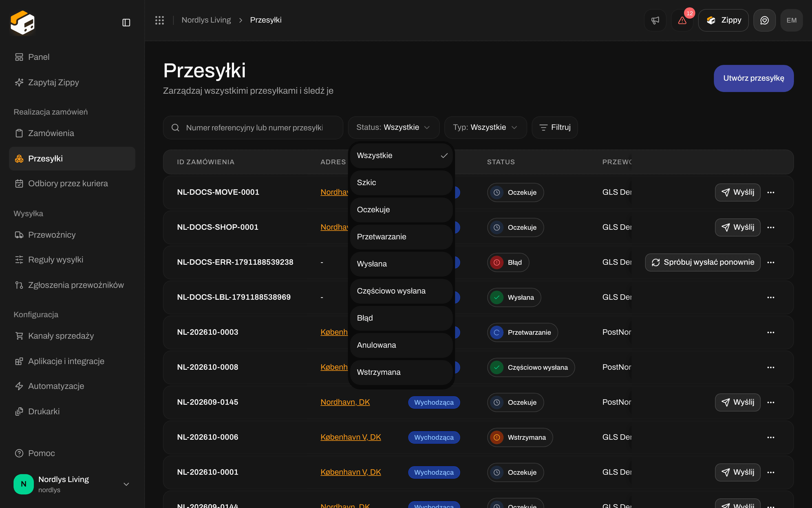Expand the Nordlys Living account switcher
Image resolution: width=812 pixels, height=508 pixels.
[x=72, y=484]
